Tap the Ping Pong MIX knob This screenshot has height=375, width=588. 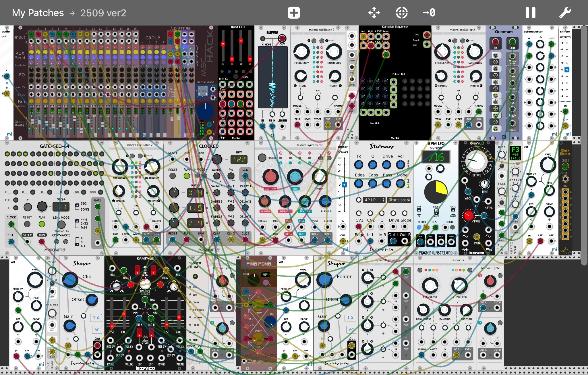coord(270,322)
